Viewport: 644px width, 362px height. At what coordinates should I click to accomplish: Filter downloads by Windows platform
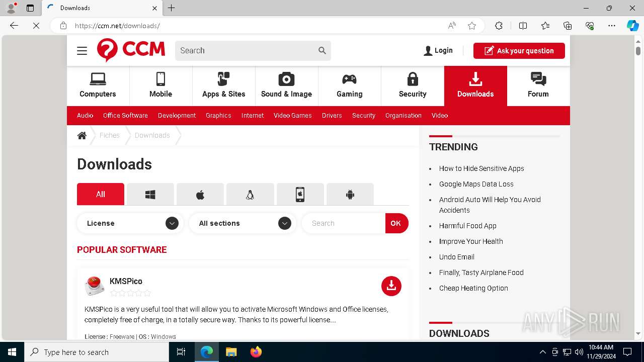(x=150, y=194)
